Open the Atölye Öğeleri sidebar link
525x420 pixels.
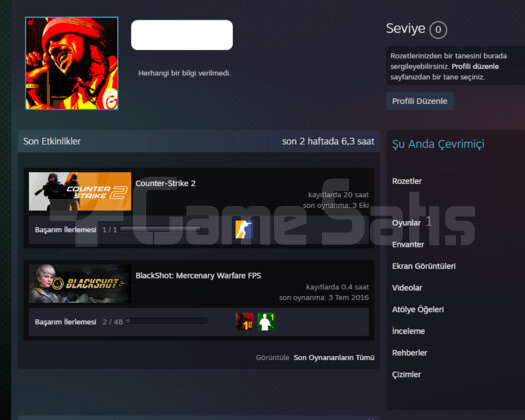418,309
